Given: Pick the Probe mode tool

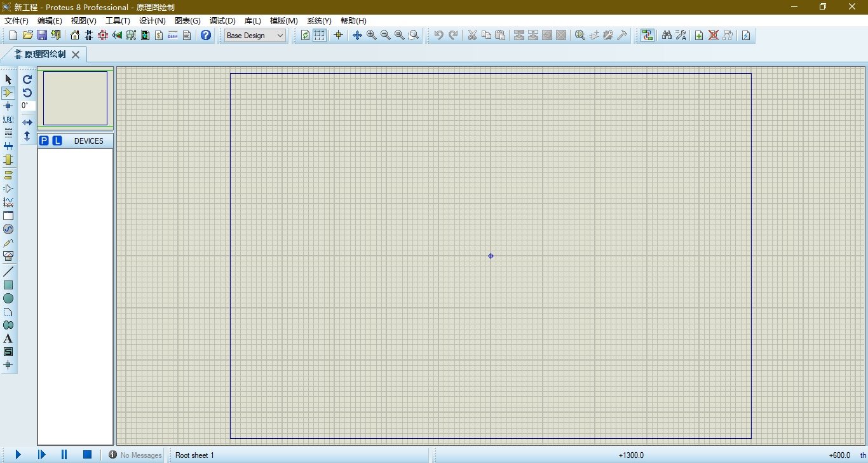Looking at the screenshot, I should pos(8,243).
